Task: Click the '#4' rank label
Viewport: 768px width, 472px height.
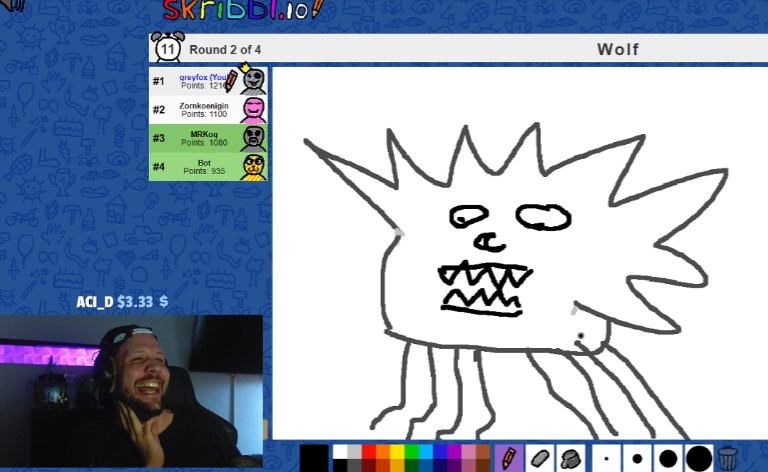Action: [159, 167]
